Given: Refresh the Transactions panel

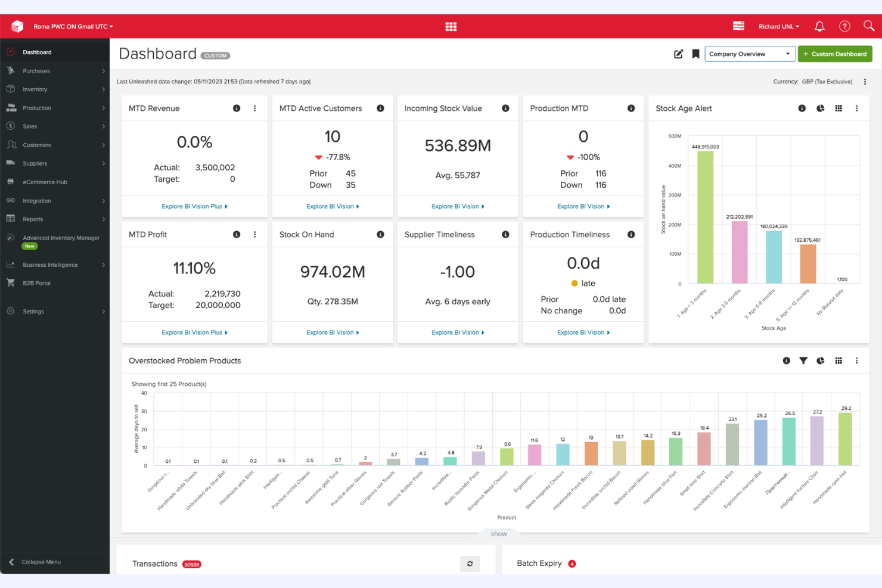Looking at the screenshot, I should pos(470,564).
